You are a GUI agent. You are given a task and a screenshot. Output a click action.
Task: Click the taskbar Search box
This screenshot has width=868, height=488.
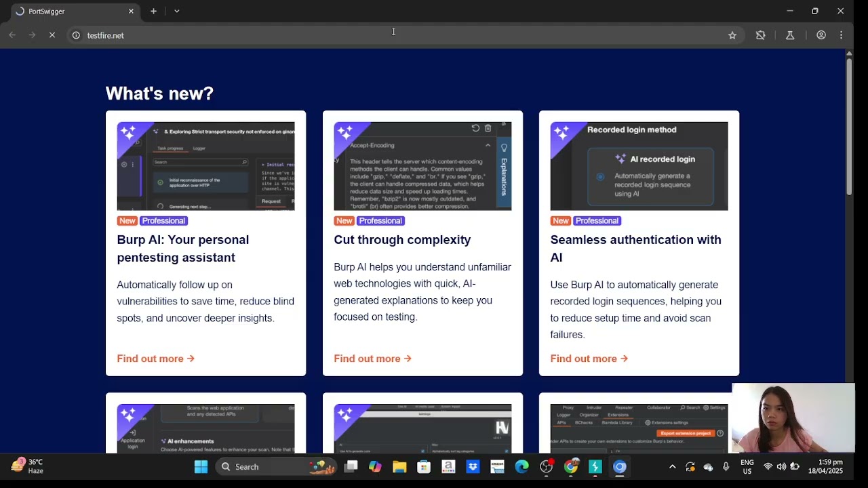(277, 466)
